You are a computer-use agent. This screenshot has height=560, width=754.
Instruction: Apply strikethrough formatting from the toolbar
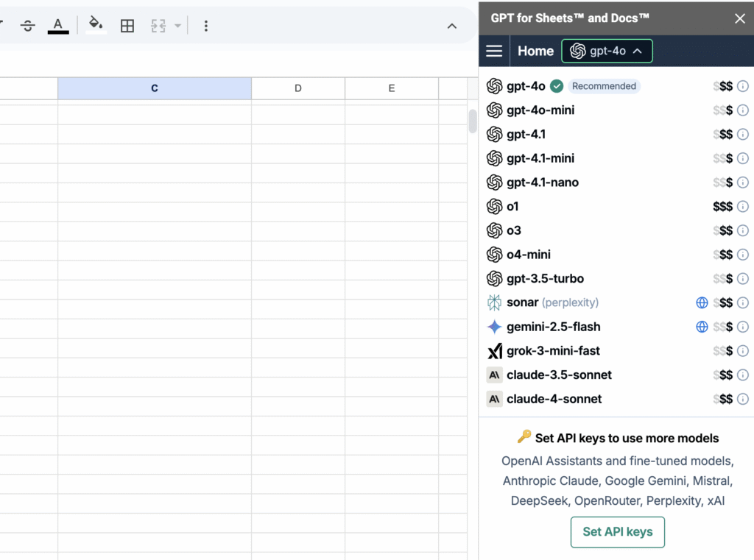point(27,26)
